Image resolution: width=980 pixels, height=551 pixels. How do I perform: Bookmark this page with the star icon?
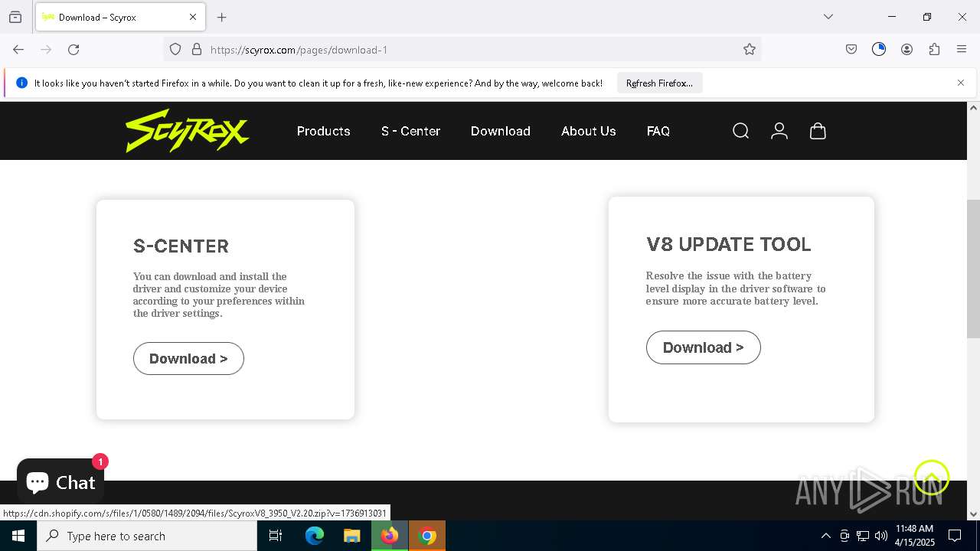[x=750, y=49]
